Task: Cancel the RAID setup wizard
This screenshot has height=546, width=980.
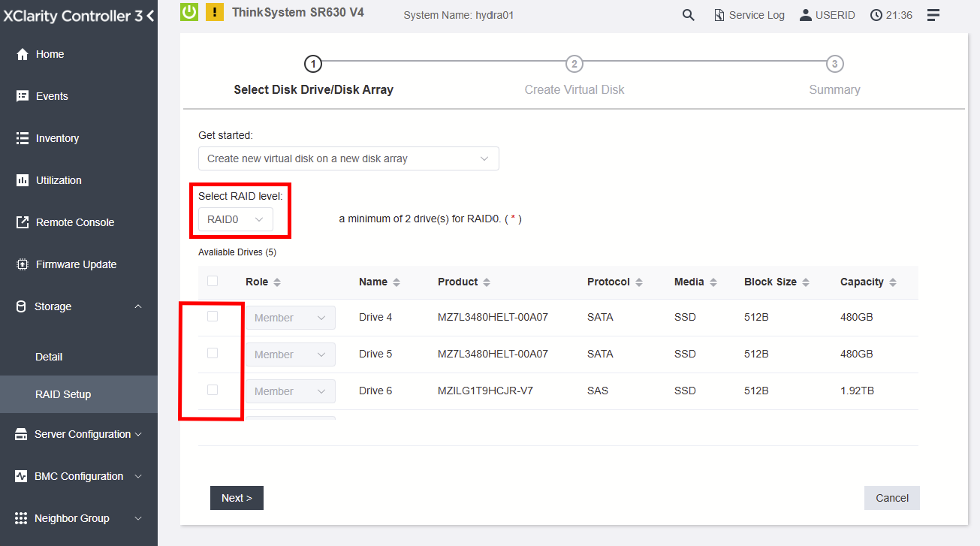Action: [x=891, y=497]
